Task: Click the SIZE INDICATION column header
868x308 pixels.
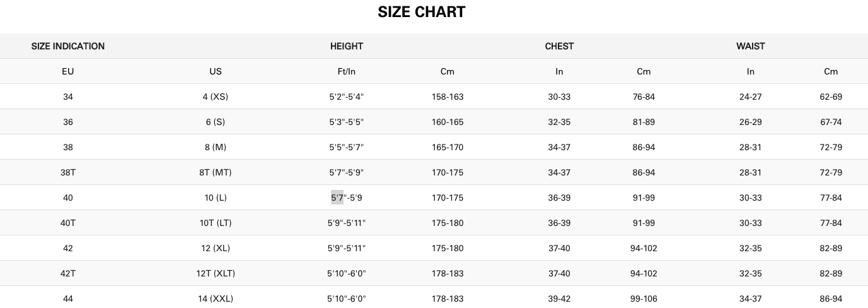Action: (x=68, y=46)
